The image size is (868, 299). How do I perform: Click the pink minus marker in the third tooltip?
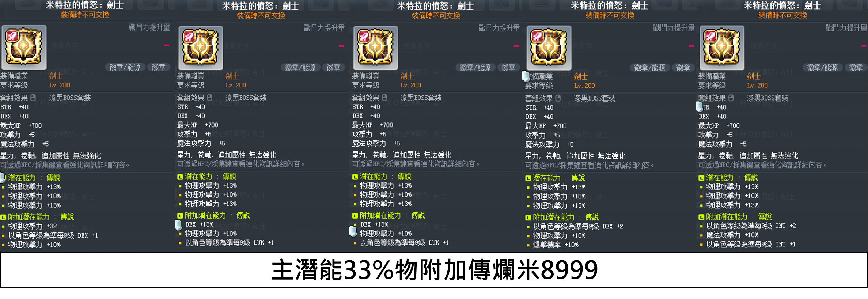516,46
